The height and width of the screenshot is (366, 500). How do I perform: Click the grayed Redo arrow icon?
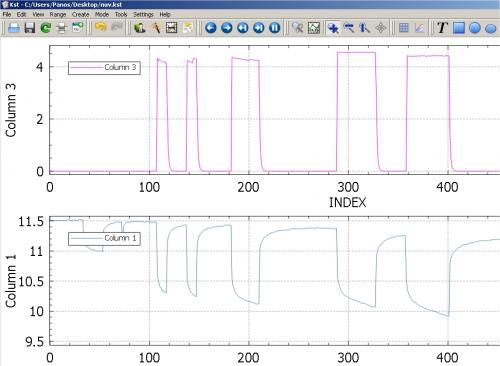click(x=116, y=27)
